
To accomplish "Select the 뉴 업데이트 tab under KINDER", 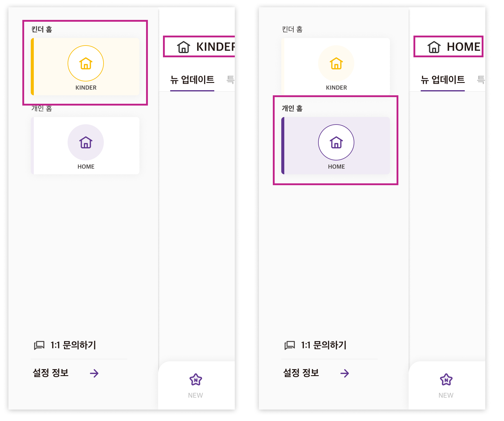I will (x=192, y=80).
